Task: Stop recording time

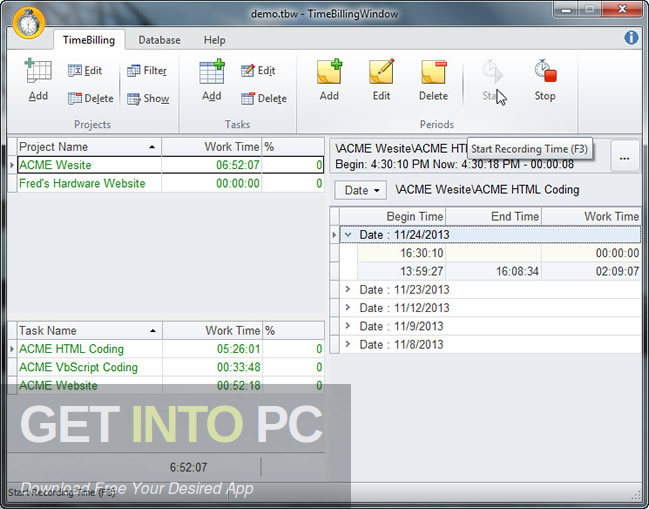Action: (x=545, y=80)
